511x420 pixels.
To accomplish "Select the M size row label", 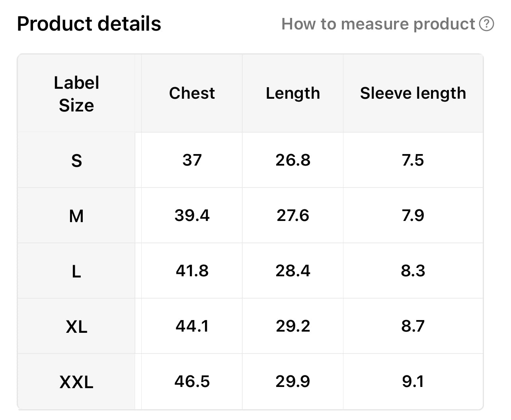I will [76, 216].
